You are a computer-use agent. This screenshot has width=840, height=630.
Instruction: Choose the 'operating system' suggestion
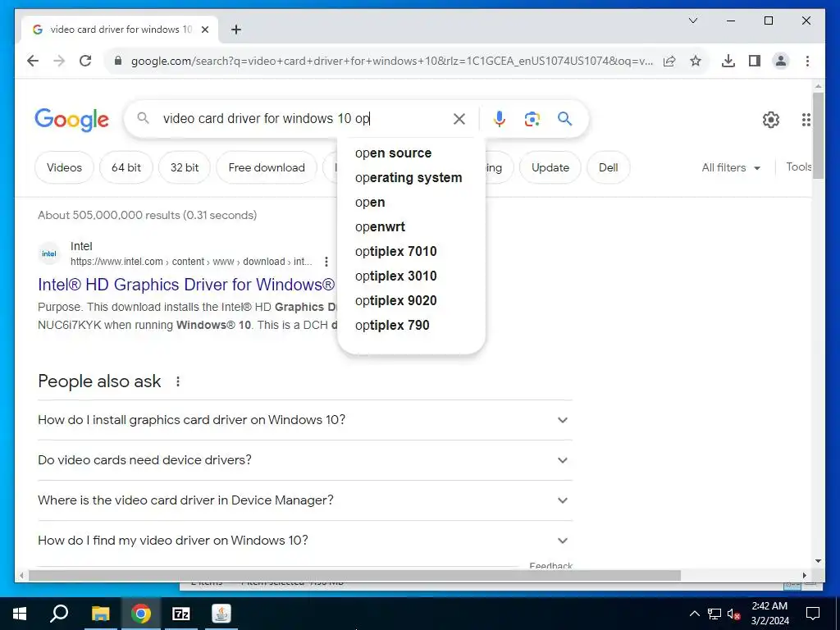pyautogui.click(x=411, y=178)
